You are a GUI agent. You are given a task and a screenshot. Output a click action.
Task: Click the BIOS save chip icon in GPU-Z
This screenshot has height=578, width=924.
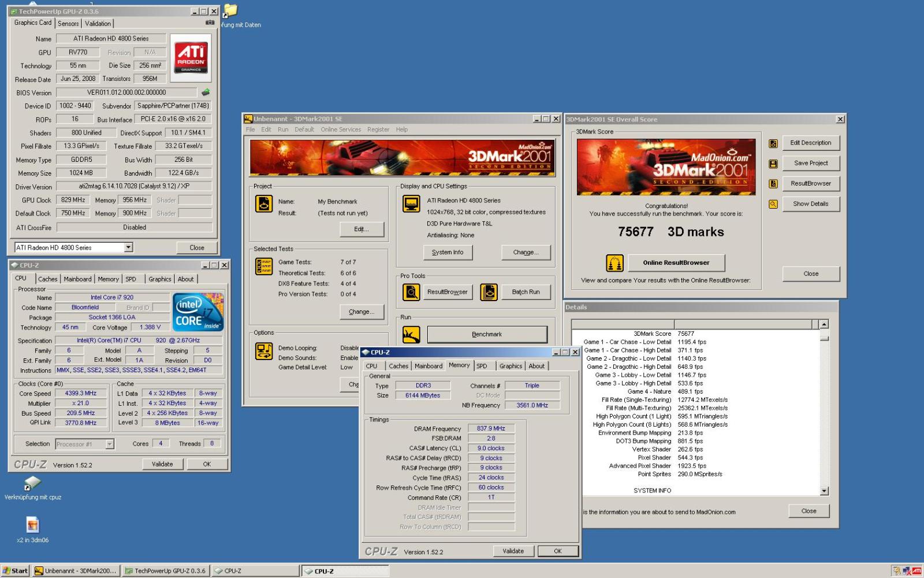[206, 92]
